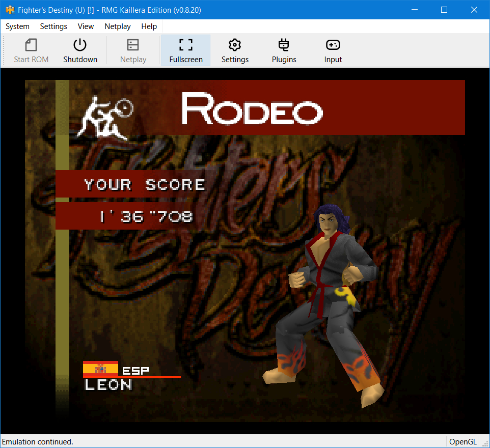490x448 pixels.
Task: Open the Plugins toolbar icon
Action: [x=284, y=46]
